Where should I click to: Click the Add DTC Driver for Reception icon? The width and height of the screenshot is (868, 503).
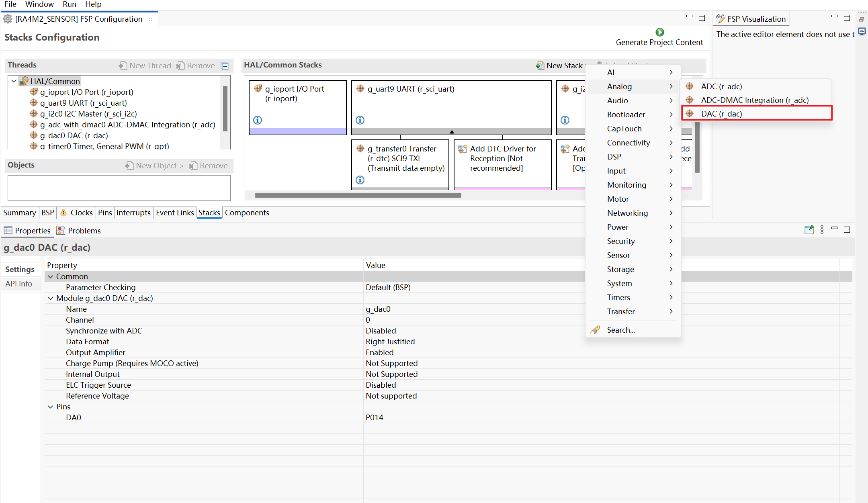(x=463, y=149)
